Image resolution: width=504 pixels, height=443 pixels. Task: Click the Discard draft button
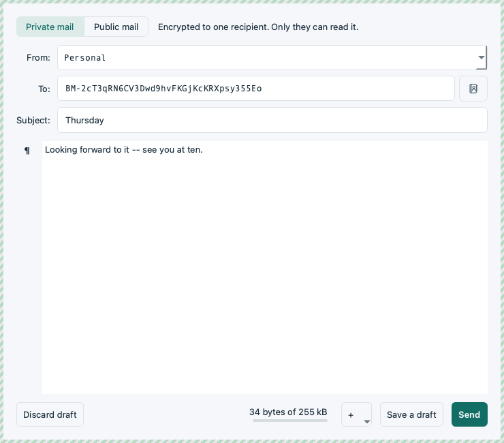tap(50, 414)
